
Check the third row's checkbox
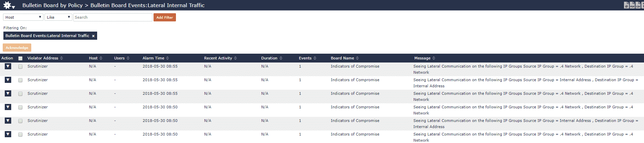coord(20,94)
